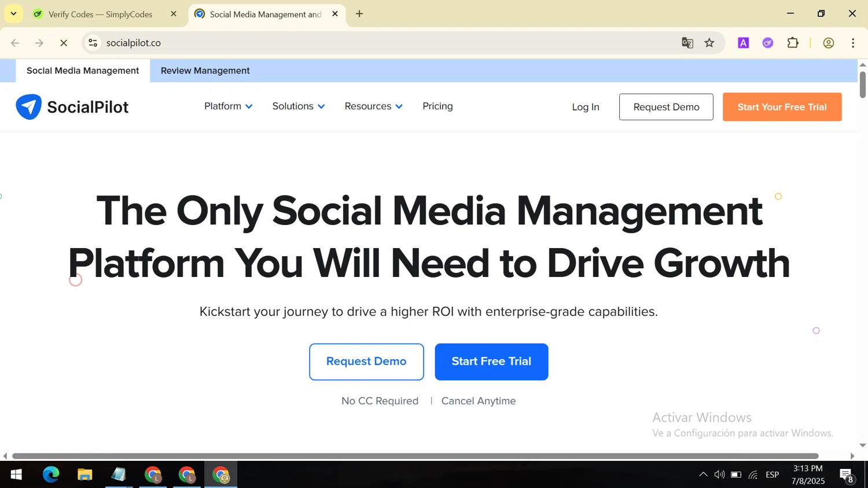This screenshot has width=868, height=488.
Task: Click the blue Start Free Trial button
Action: [491, 361]
